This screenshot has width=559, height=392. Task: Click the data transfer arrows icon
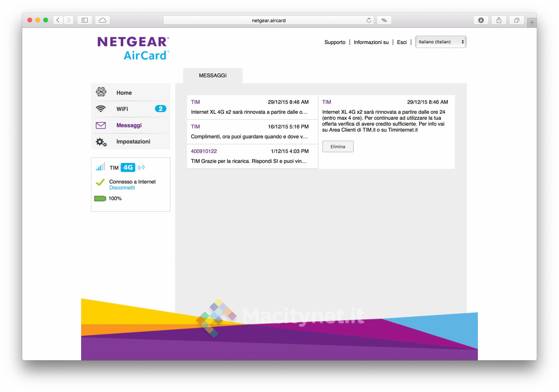[141, 168]
